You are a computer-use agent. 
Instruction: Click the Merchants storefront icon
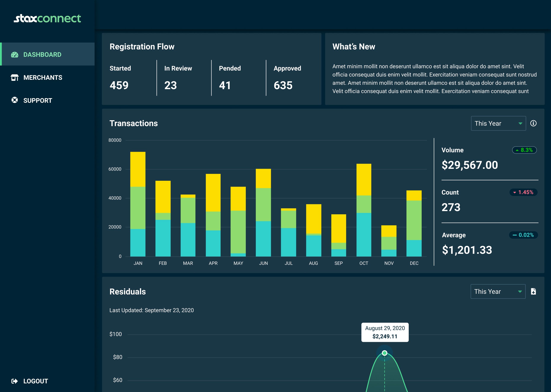point(14,77)
